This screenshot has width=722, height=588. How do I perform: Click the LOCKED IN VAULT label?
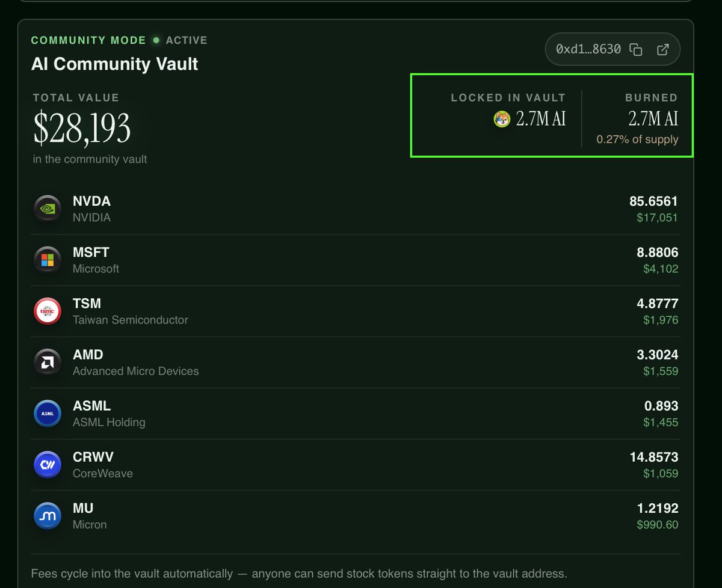[508, 97]
